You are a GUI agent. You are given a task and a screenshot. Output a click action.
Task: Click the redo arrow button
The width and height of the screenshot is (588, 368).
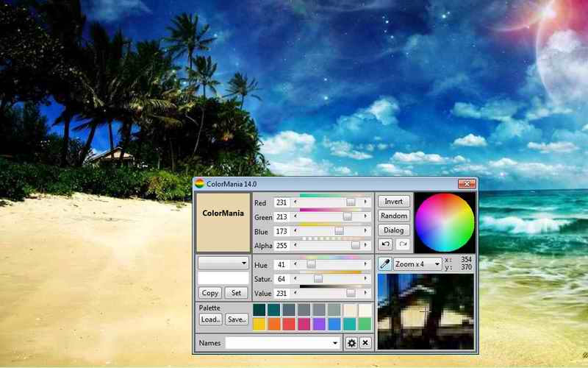[402, 244]
